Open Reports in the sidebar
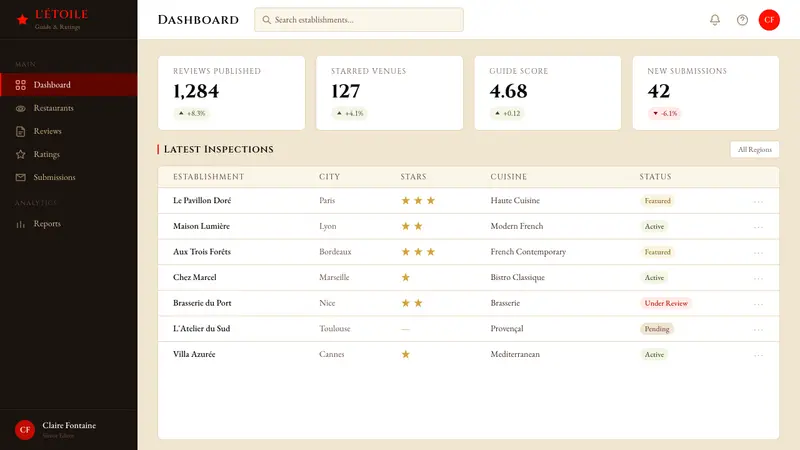800x450 pixels. [x=68, y=223]
